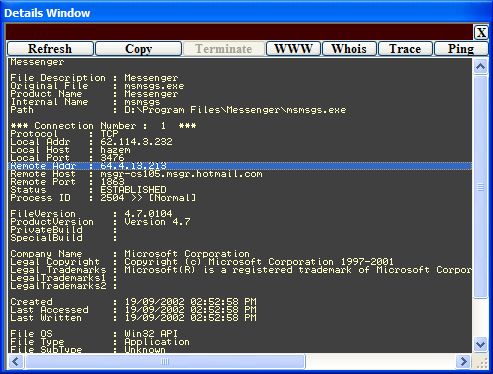Viewport: 493px width, 374px height.
Task: Click the horizontal scrollbar right arrow
Action: coord(463,361)
